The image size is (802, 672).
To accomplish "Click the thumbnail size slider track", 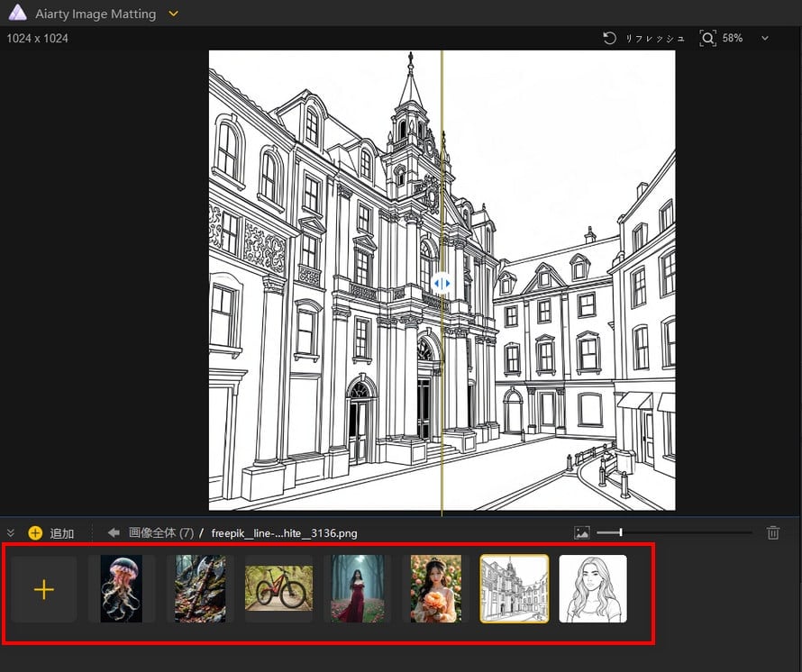I will (685, 533).
